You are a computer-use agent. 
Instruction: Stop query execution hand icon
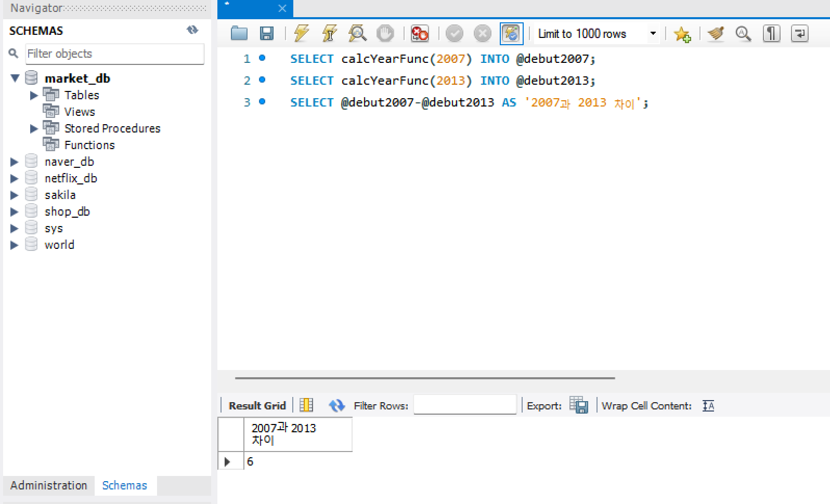point(385,34)
